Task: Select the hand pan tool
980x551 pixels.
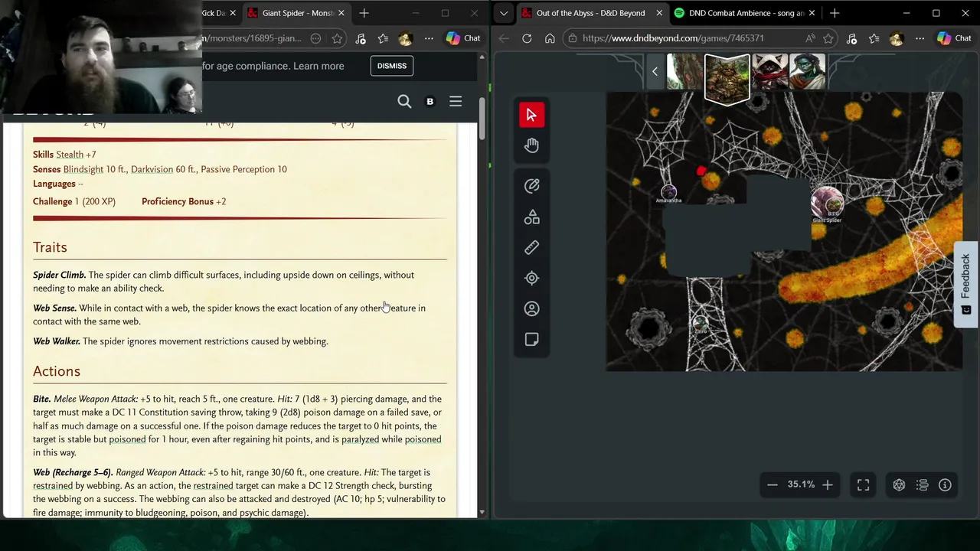Action: (x=531, y=145)
